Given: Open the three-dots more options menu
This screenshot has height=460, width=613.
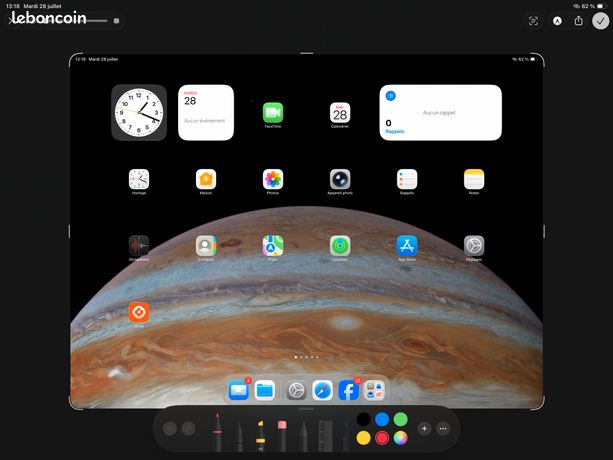Looking at the screenshot, I should pyautogui.click(x=443, y=429).
